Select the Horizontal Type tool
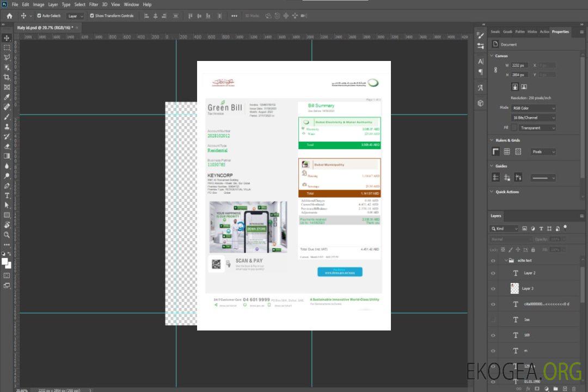The width and height of the screenshot is (588, 392). point(7,195)
